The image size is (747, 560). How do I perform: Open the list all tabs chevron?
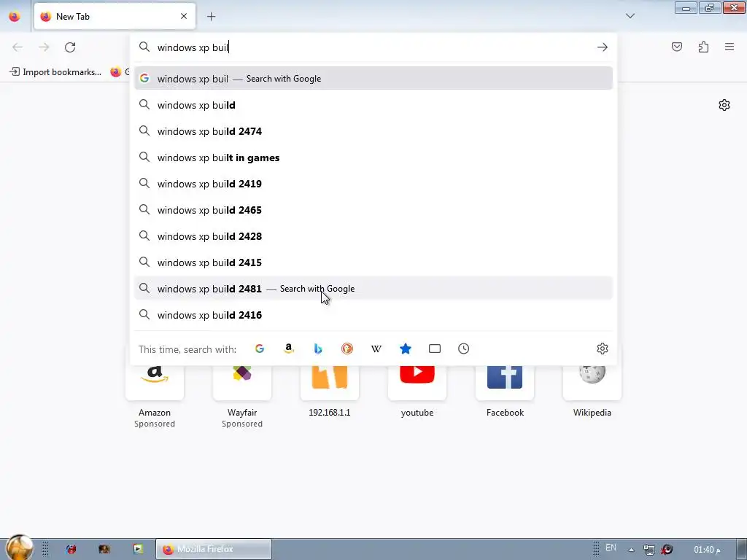(x=630, y=16)
